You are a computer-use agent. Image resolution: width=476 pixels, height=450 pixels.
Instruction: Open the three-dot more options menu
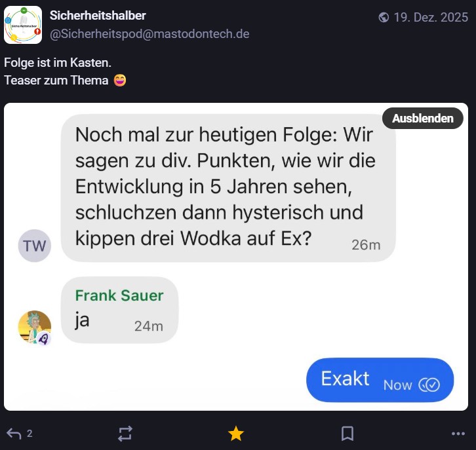[458, 433]
